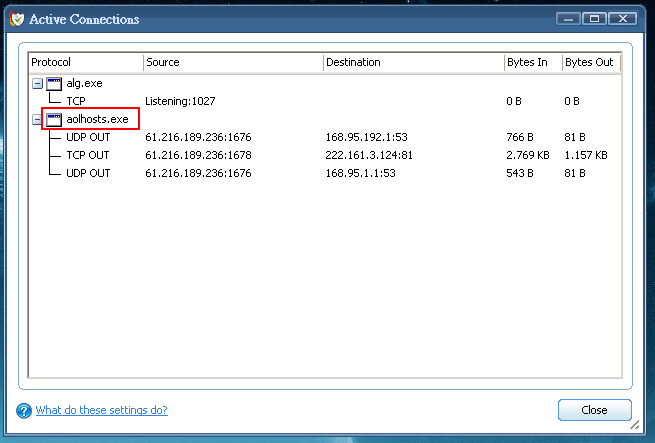Click the '1.157 KB' bytes out value
This screenshot has height=443, width=655.
pos(586,155)
